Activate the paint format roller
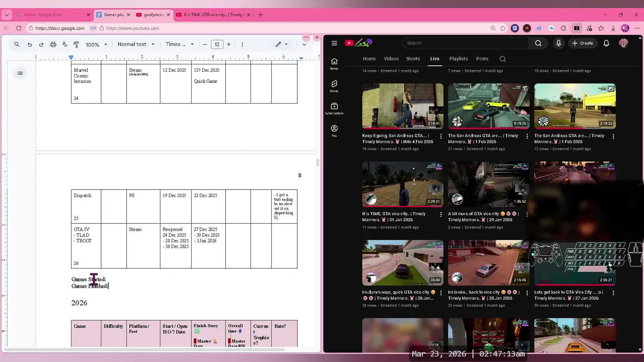Viewport: 644px width, 362px height. 76,44
